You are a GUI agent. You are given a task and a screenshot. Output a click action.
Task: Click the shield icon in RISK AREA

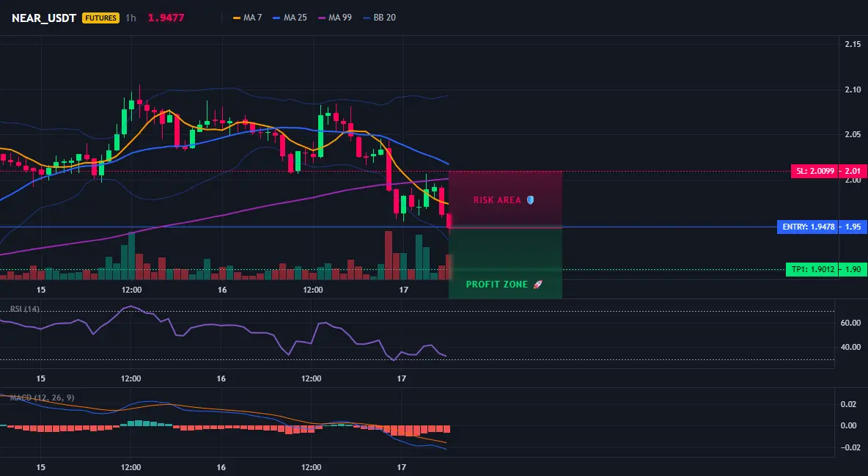[530, 200]
